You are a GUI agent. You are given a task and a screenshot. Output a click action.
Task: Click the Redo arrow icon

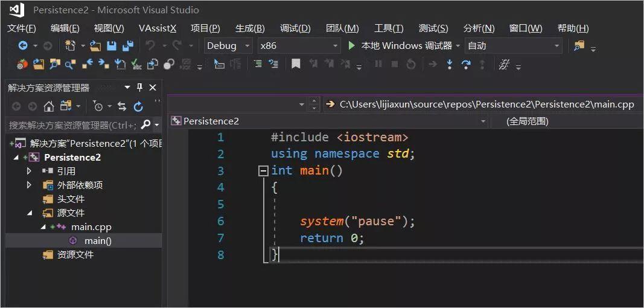pyautogui.click(x=177, y=46)
